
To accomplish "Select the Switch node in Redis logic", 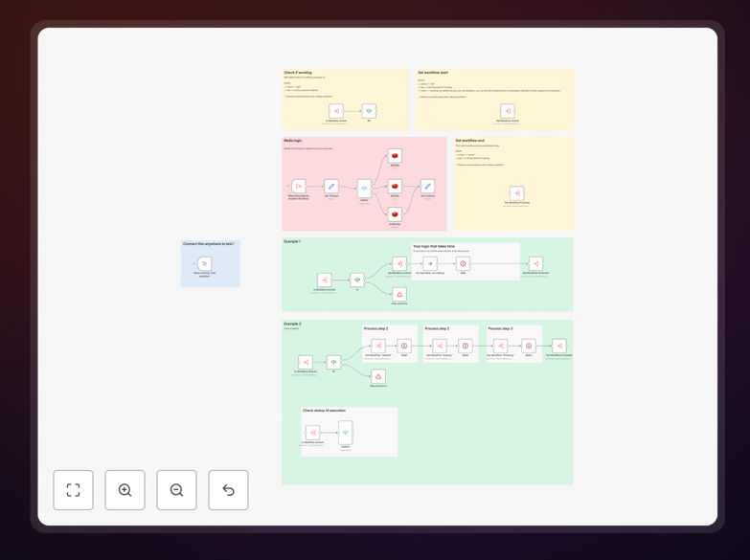I will [x=364, y=189].
